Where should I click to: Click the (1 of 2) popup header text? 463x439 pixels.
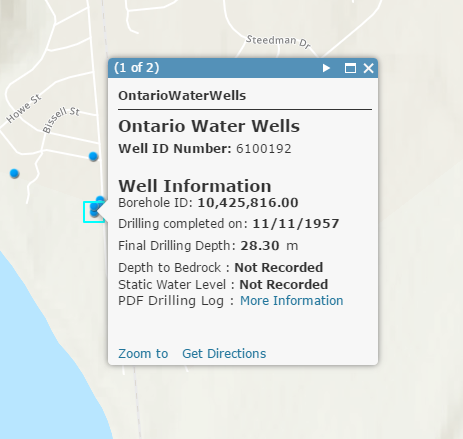pos(137,68)
